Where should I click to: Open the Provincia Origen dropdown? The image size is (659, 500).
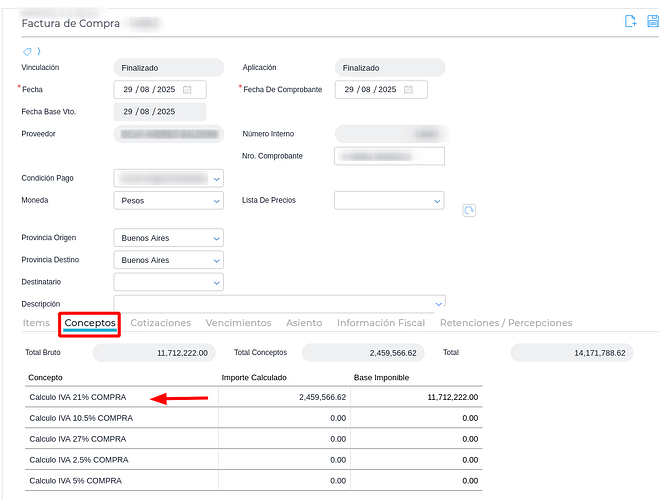(x=217, y=238)
